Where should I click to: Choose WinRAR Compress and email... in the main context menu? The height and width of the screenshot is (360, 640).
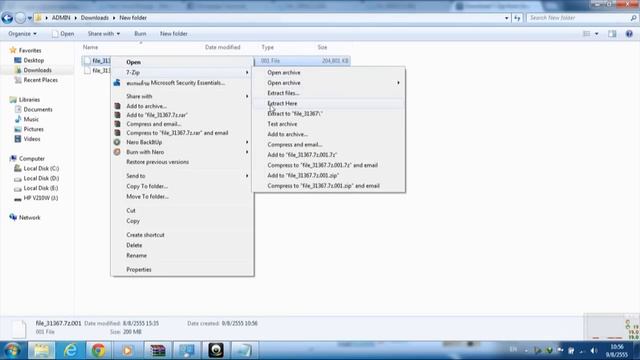[x=182, y=124]
